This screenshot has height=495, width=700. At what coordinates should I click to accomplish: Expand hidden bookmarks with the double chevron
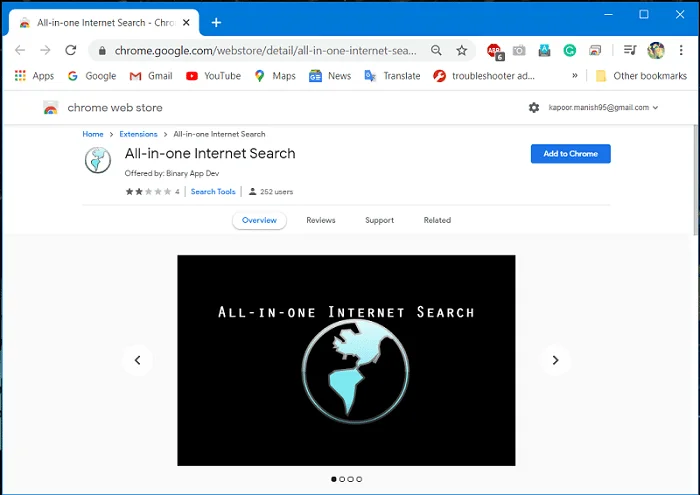pos(575,75)
